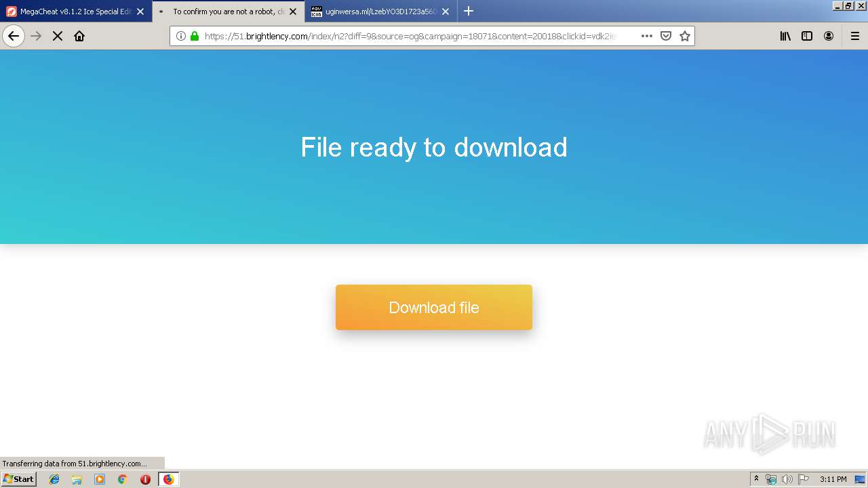Toggle the sidebar view

point(807,36)
